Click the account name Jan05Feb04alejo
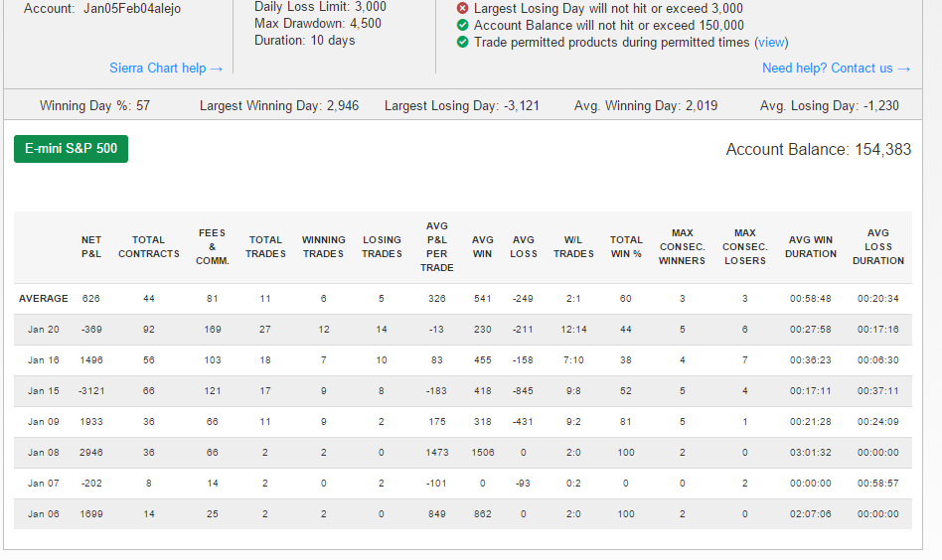942x560 pixels. (132, 8)
